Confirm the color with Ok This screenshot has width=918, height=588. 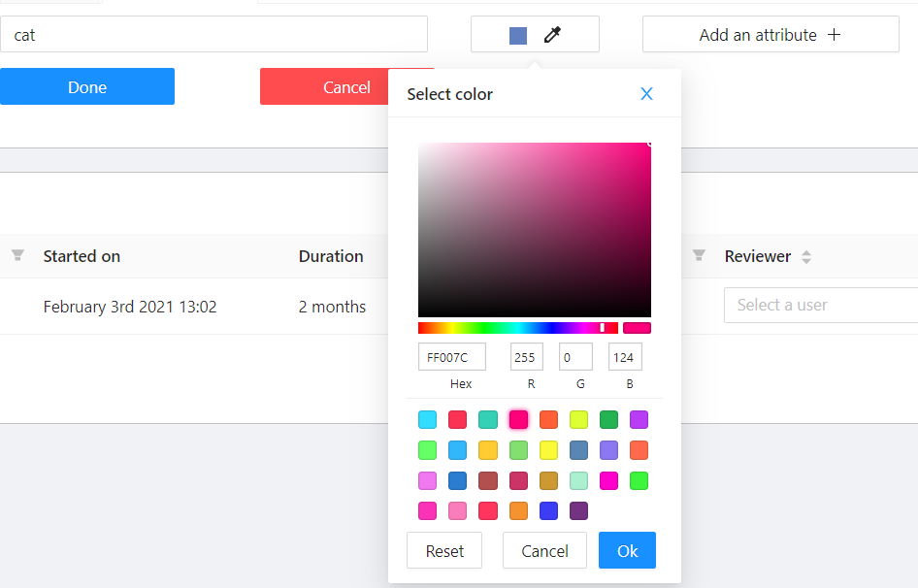point(627,550)
